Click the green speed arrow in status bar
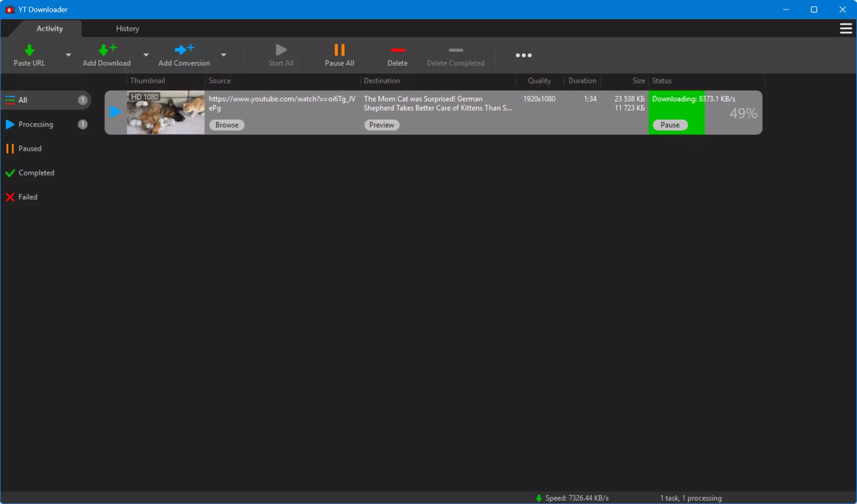 pyautogui.click(x=539, y=498)
